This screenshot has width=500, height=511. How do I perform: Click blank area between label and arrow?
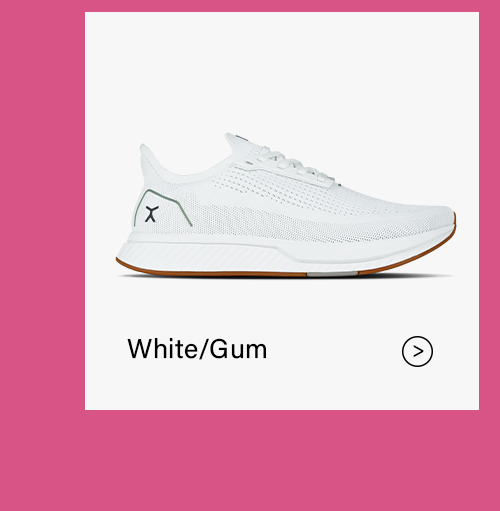(333, 350)
